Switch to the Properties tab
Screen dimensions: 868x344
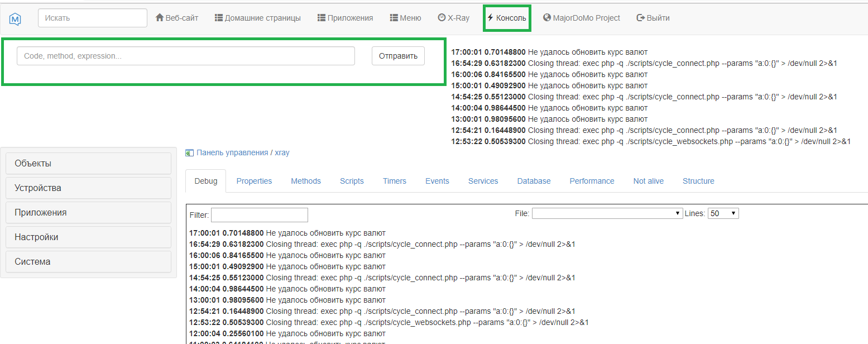click(254, 181)
